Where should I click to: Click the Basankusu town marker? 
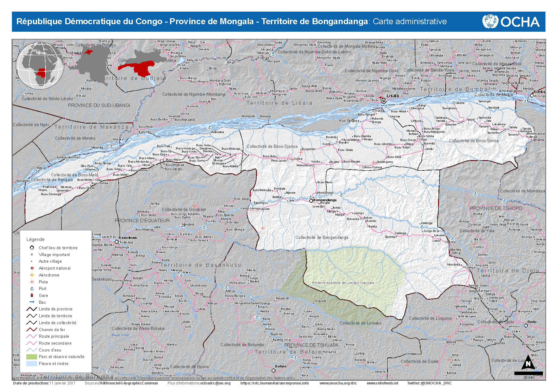(x=116, y=242)
